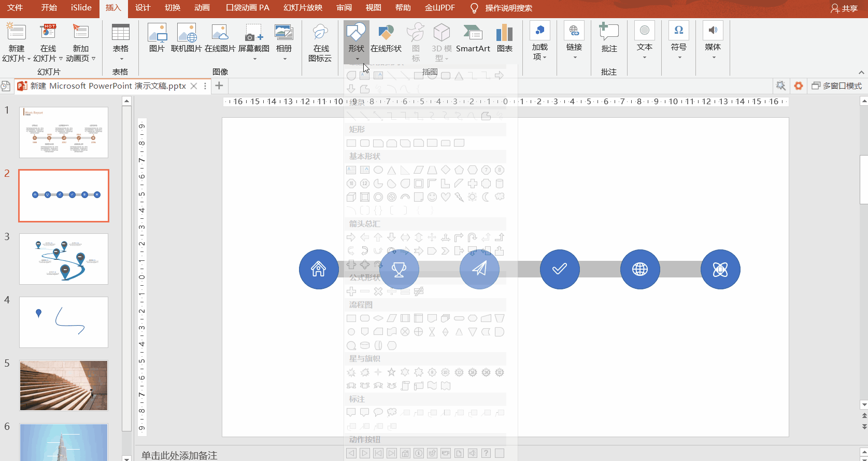Collapse the ribbon with the chevron arrow
Screen dimensions: 868x461
[861, 73]
